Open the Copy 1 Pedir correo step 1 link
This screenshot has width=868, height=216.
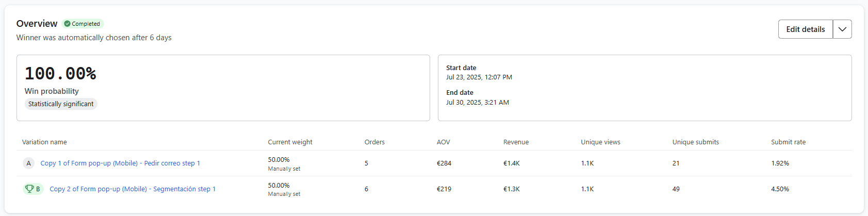click(120, 163)
